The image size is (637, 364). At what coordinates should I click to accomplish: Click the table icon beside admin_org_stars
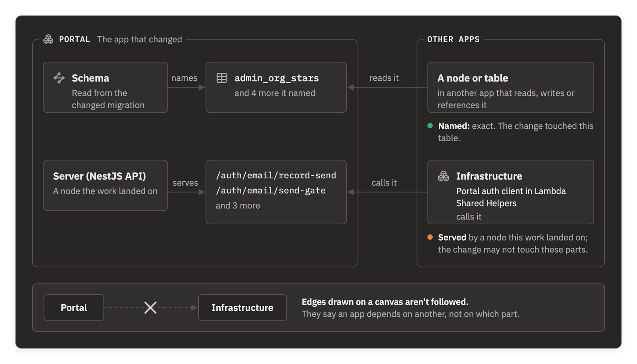coord(222,78)
